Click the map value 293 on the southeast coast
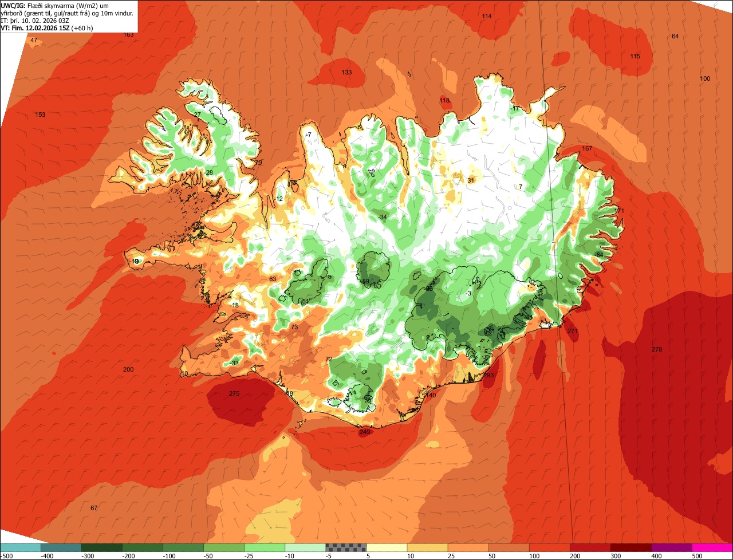This screenshot has width=733, height=560. point(488,375)
